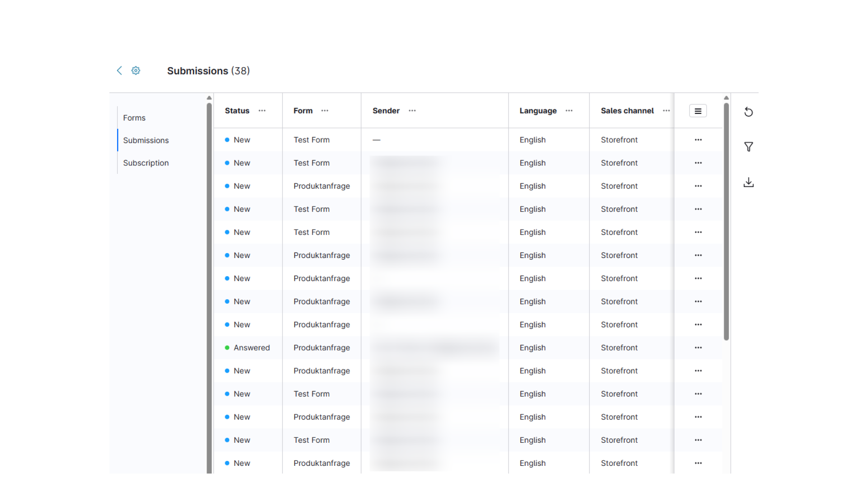Image resolution: width=868 pixels, height=488 pixels.
Task: Open actions menu for the fourth row
Action: 698,209
